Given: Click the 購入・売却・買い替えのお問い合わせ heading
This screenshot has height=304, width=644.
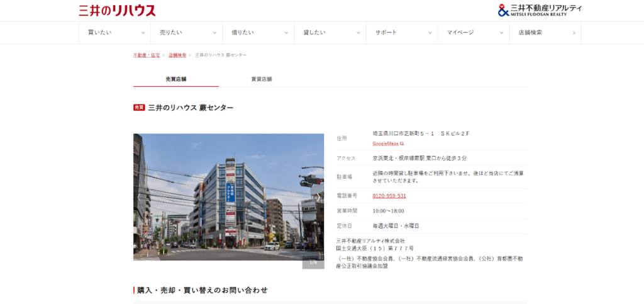Looking at the screenshot, I should coord(203,290).
